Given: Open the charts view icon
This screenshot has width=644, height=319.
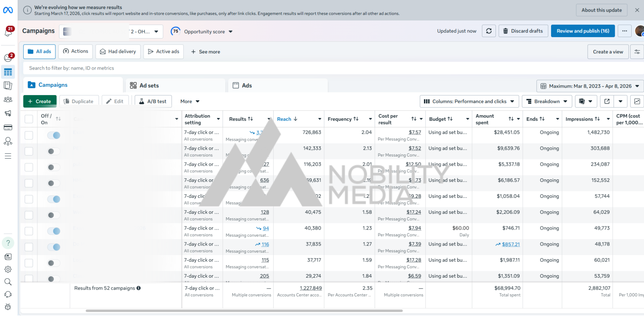Looking at the screenshot, I should tap(637, 101).
